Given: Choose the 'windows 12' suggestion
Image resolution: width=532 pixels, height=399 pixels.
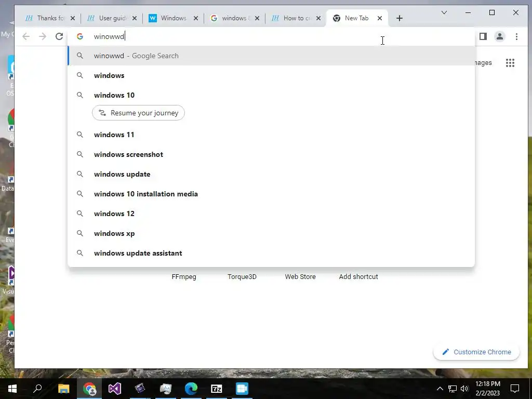Looking at the screenshot, I should [x=271, y=214].
